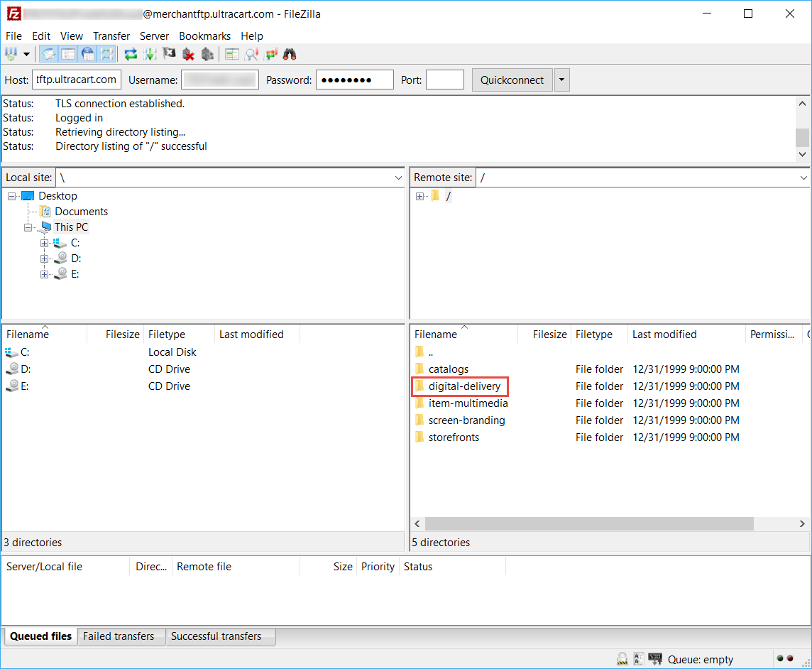The image size is (812, 669).
Task: Click the Port input field
Action: pos(445,80)
